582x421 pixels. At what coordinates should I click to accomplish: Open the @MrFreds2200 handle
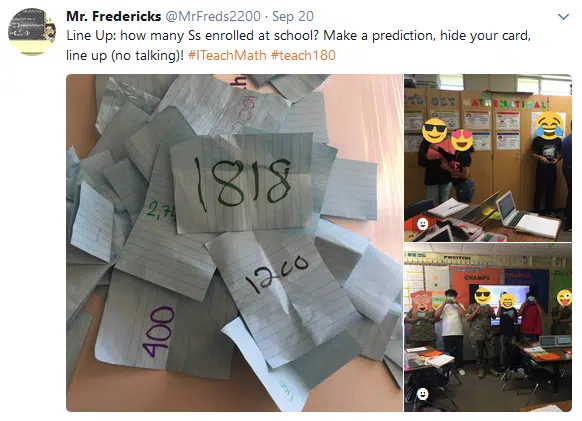213,16
